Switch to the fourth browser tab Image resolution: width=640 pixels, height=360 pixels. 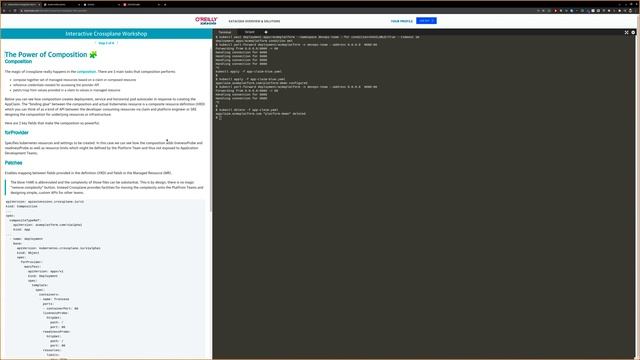point(141,4)
